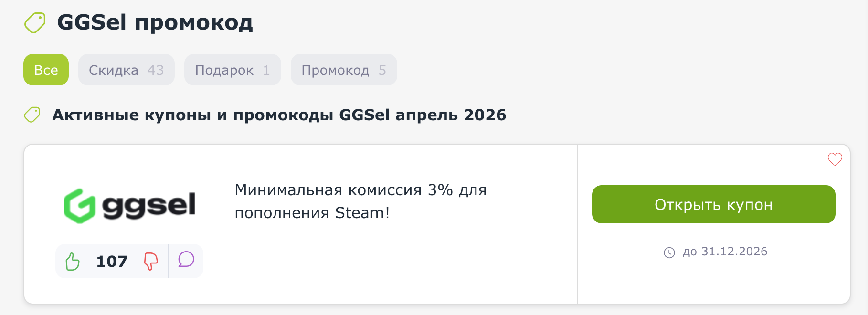Click the green G emblem of the ggsel logo
Screen dimensions: 868x315
pyautogui.click(x=79, y=206)
